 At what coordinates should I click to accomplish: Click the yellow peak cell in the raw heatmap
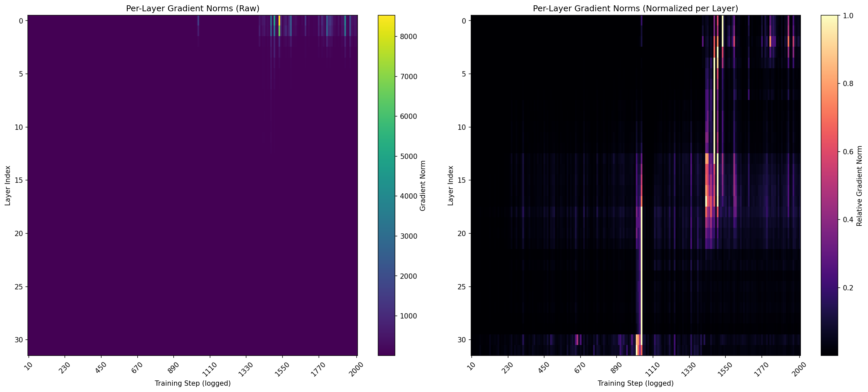279,20
